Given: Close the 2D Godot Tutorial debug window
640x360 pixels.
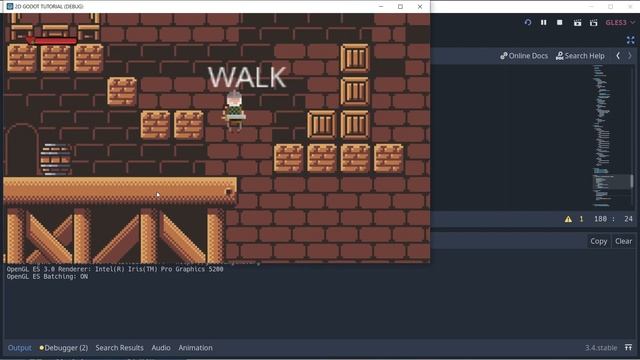Looking at the screenshot, I should pyautogui.click(x=420, y=7).
